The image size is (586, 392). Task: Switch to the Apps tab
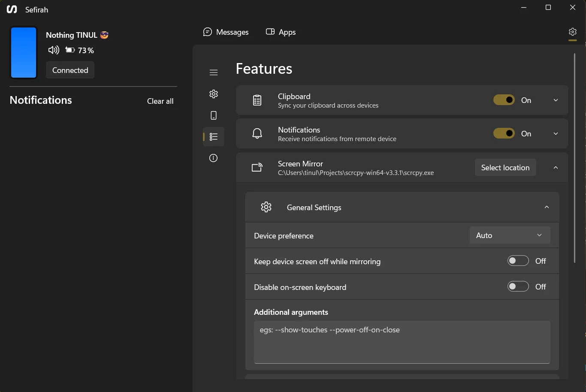[281, 32]
